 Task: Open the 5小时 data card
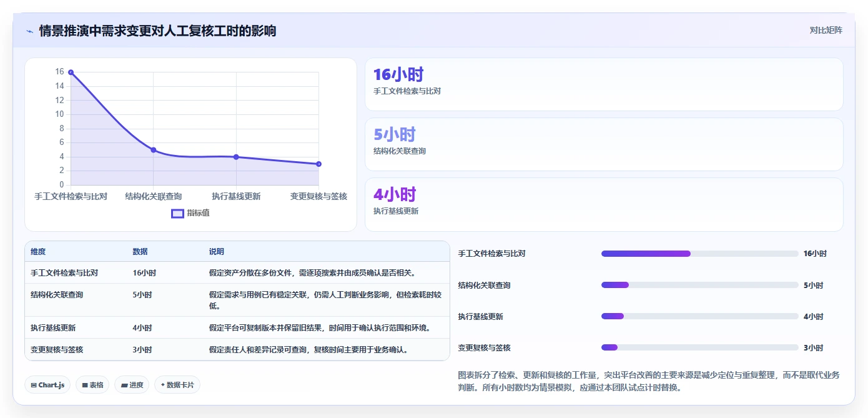[604, 144]
